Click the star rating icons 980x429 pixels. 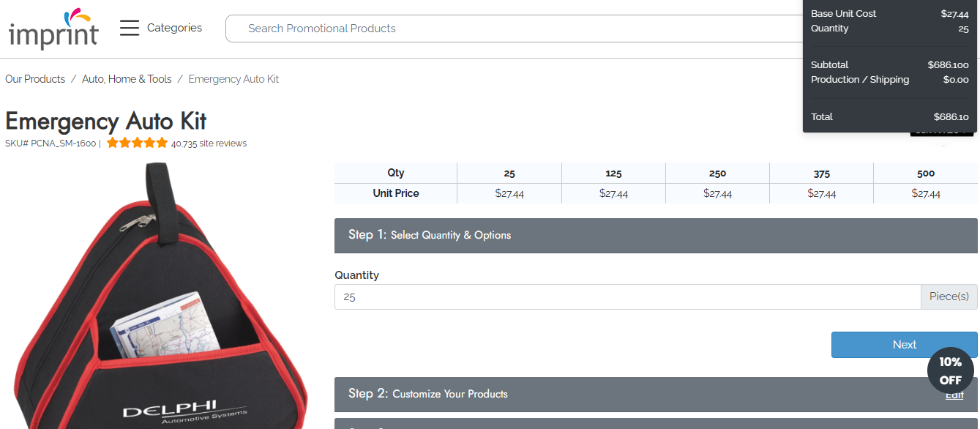(137, 143)
